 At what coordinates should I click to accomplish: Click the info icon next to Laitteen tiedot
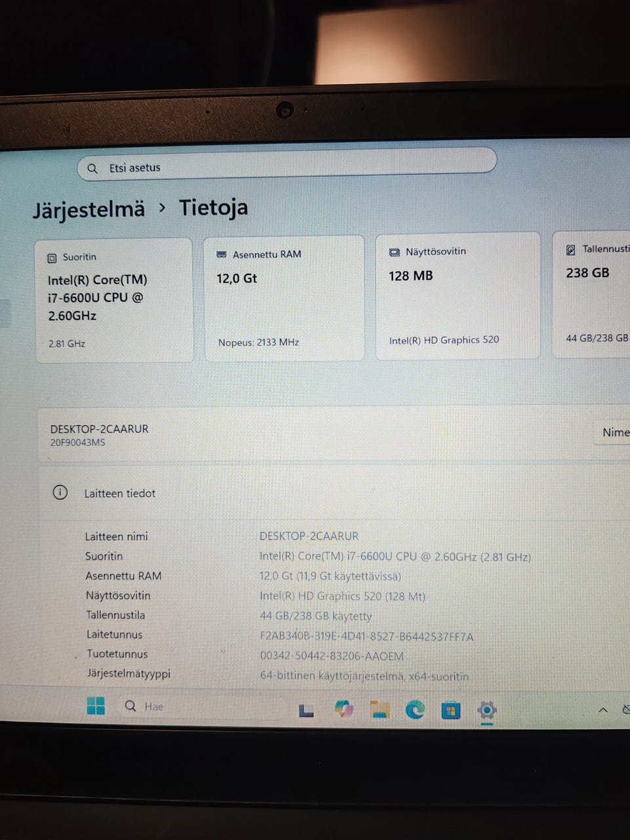pos(60,492)
